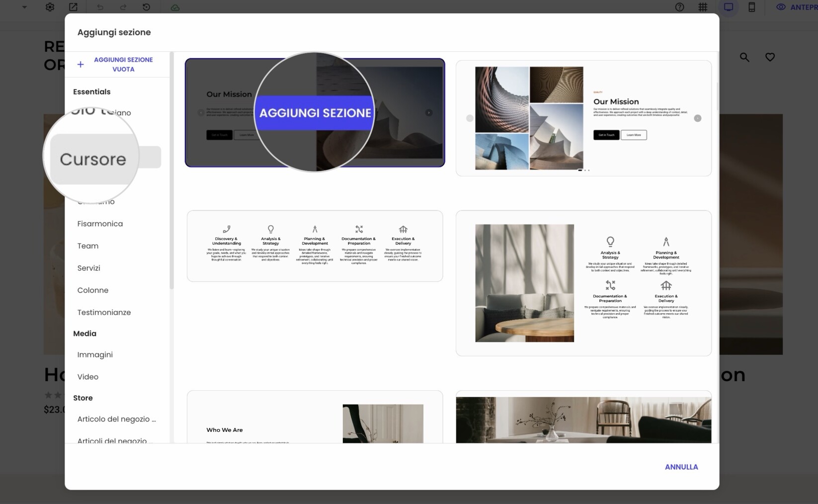Select Articolo del negozio category
This screenshot has height=504, width=818.
coord(117,419)
